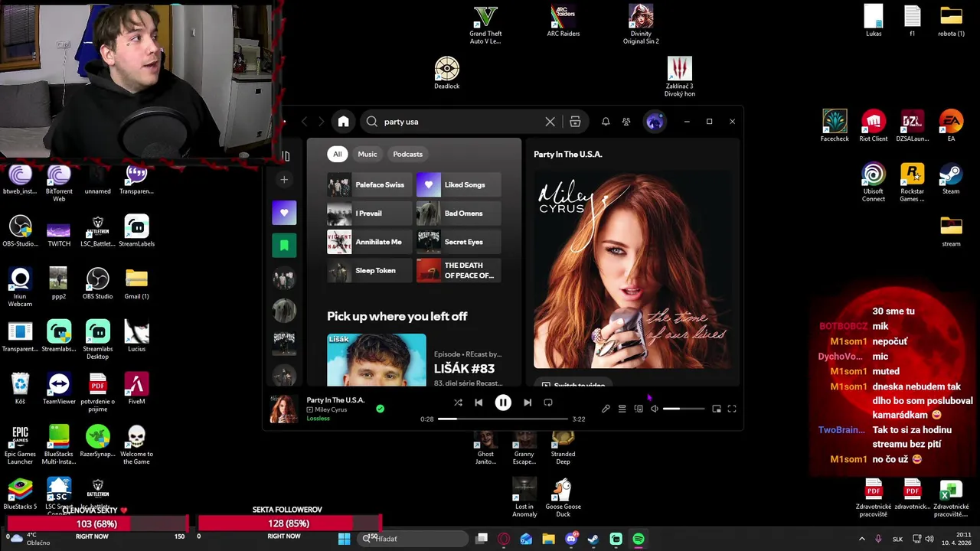The width and height of the screenshot is (980, 551).
Task: Click the 'Lossless' quality label
Action: 318,419
